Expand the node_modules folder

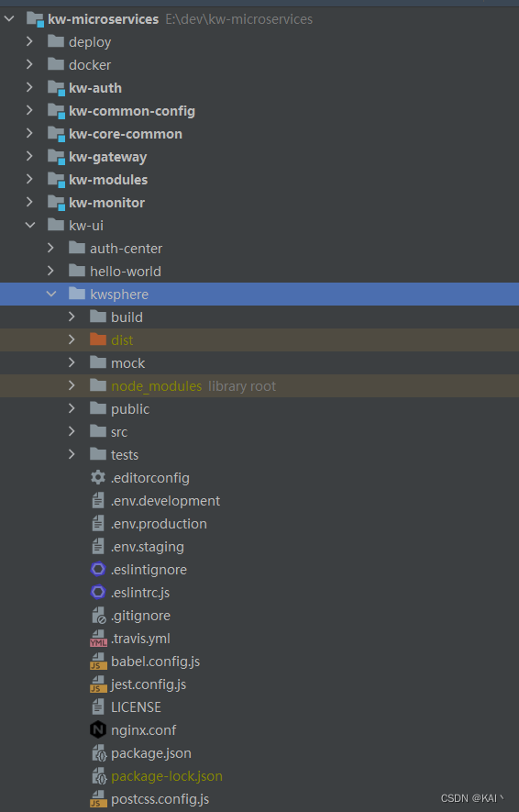[72, 385]
